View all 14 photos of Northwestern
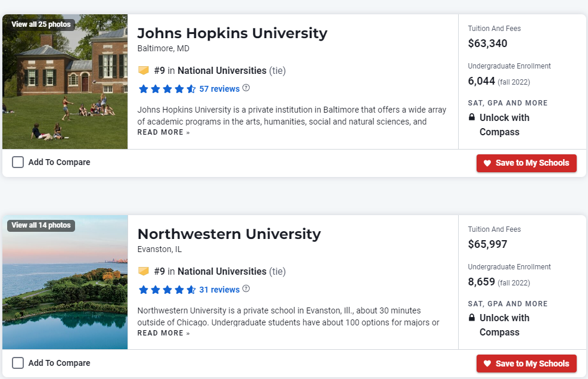 pyautogui.click(x=41, y=225)
